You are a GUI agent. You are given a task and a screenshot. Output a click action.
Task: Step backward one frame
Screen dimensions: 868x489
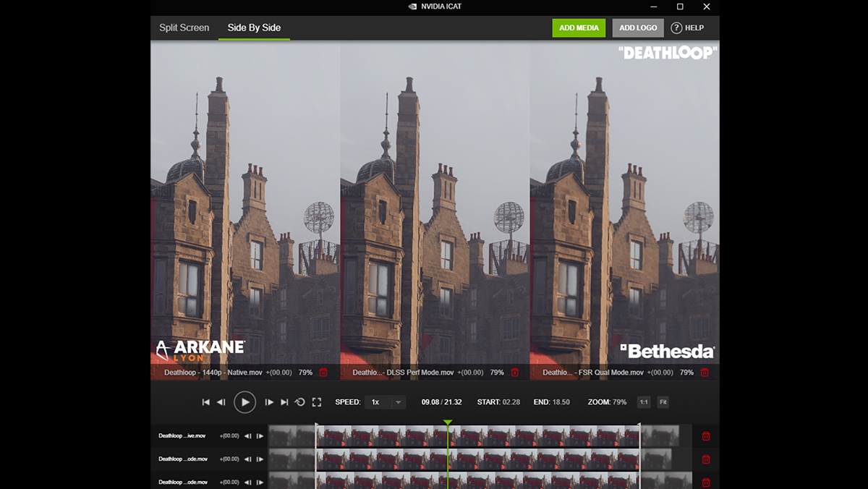pos(221,401)
